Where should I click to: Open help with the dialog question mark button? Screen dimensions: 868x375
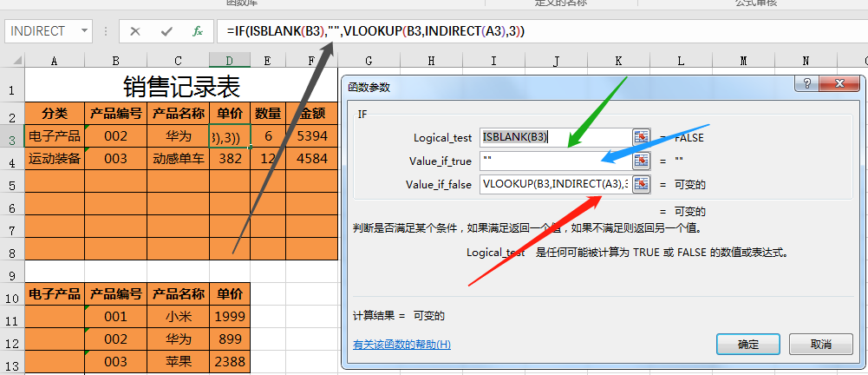[806, 84]
